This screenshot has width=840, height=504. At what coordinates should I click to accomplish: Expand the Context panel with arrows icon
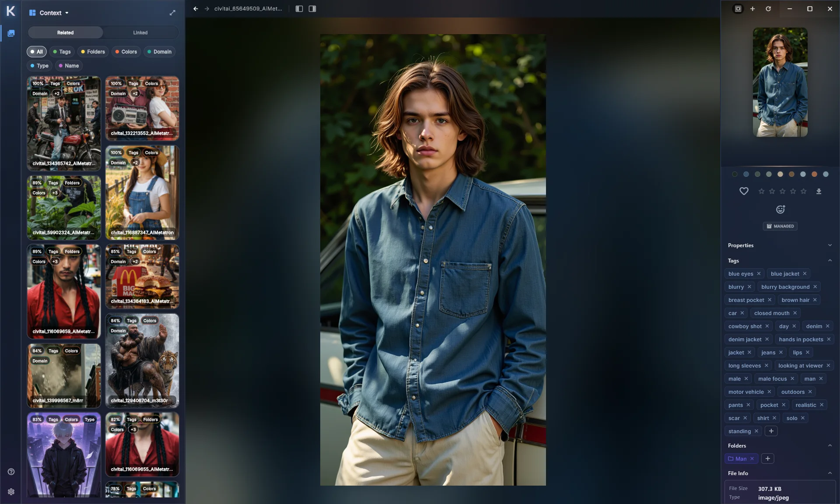click(x=172, y=13)
